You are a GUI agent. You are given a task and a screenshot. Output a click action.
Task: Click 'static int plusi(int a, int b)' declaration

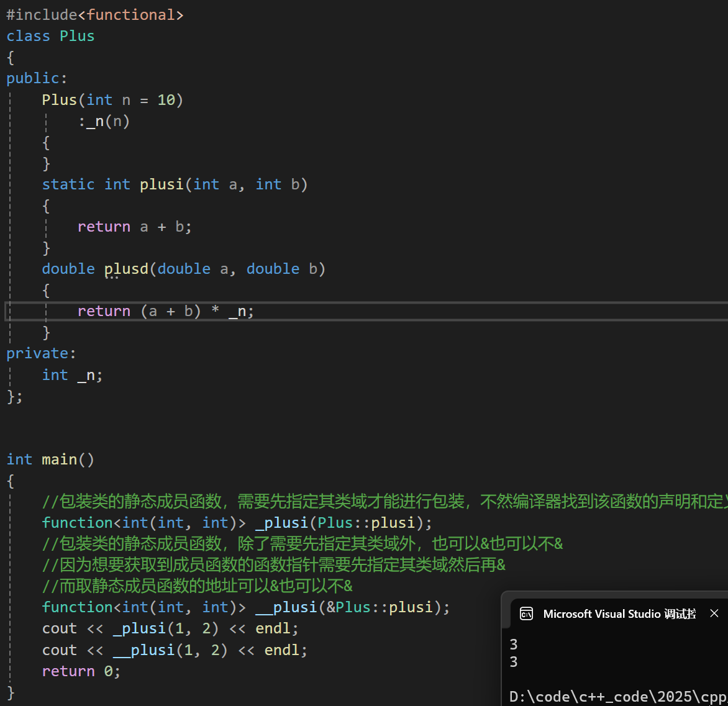(x=175, y=184)
